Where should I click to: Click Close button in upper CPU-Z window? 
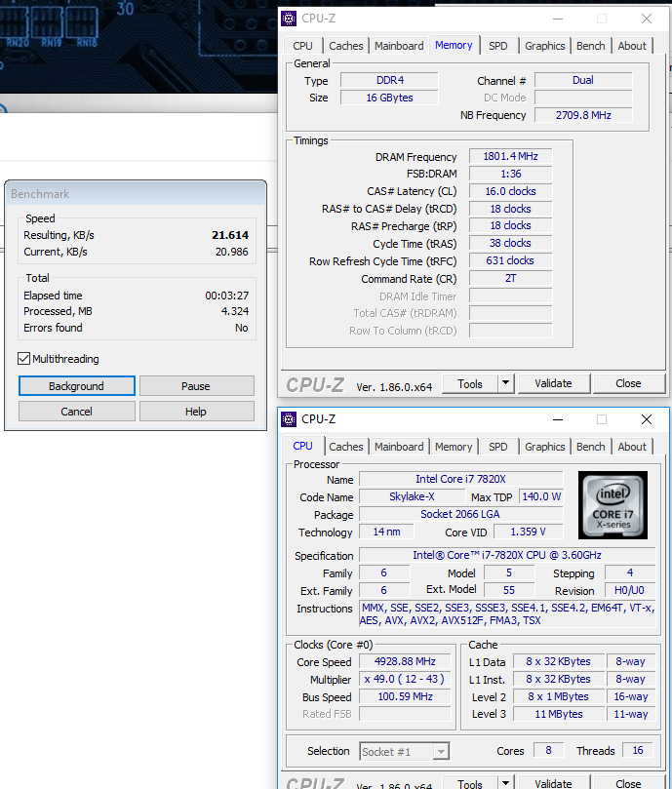[x=628, y=383]
